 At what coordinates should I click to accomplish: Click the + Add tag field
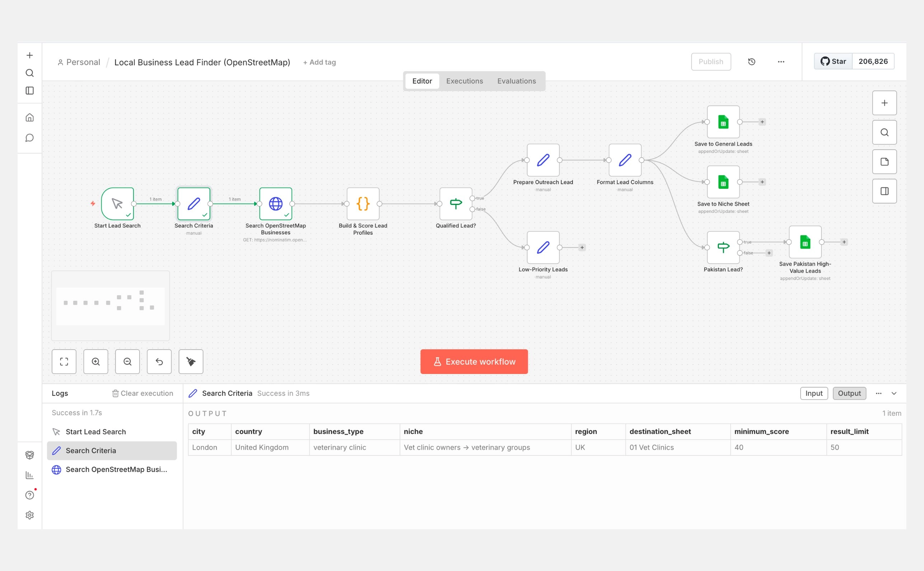319,62
